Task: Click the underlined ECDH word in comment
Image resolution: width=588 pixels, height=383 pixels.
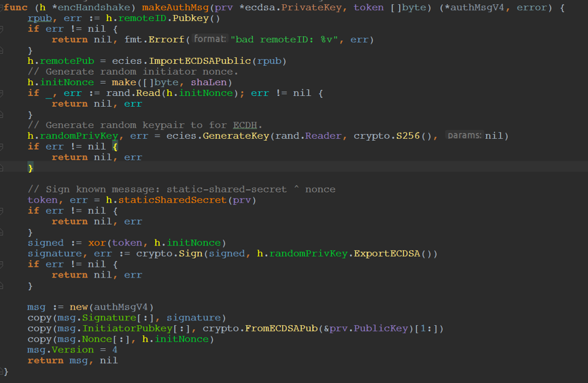Action: 245,125
